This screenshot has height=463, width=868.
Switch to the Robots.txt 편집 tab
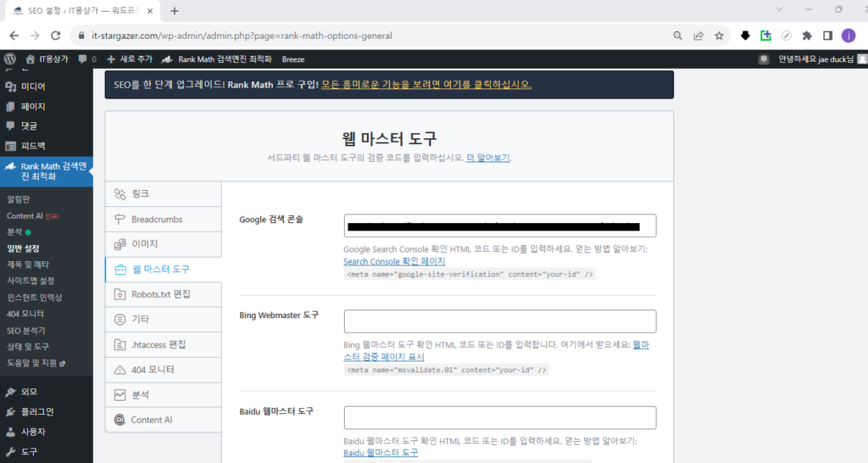pyautogui.click(x=164, y=294)
